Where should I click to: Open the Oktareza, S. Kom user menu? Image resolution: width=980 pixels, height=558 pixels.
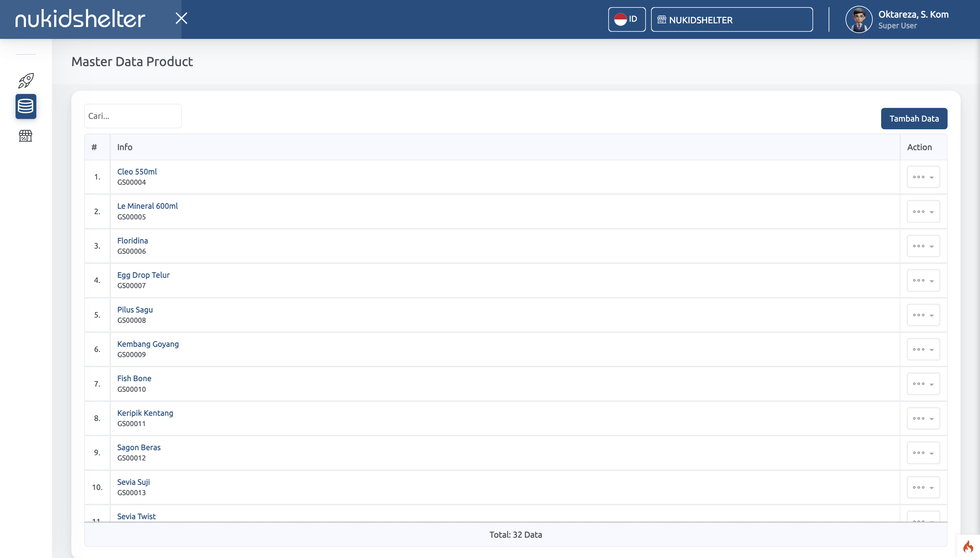tap(913, 19)
